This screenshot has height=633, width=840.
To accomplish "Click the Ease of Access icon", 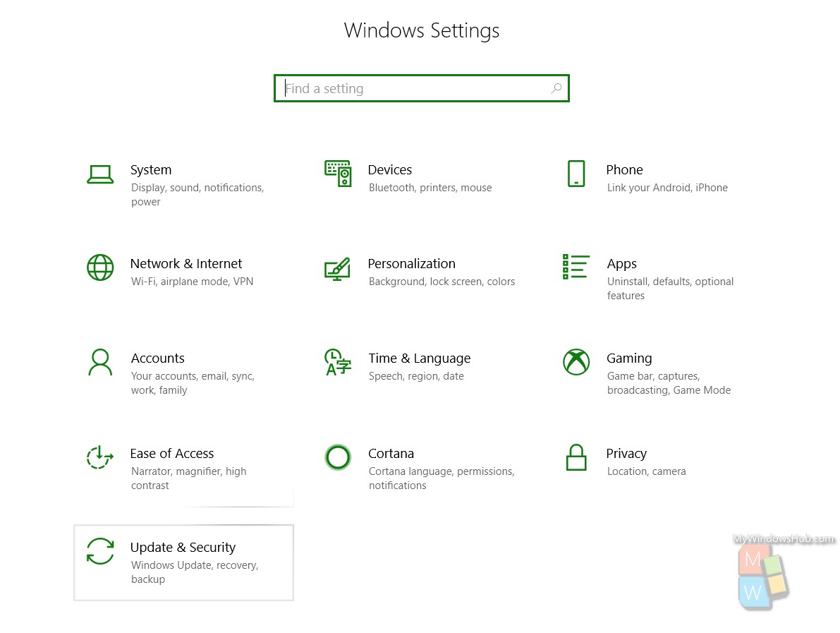I will point(100,457).
